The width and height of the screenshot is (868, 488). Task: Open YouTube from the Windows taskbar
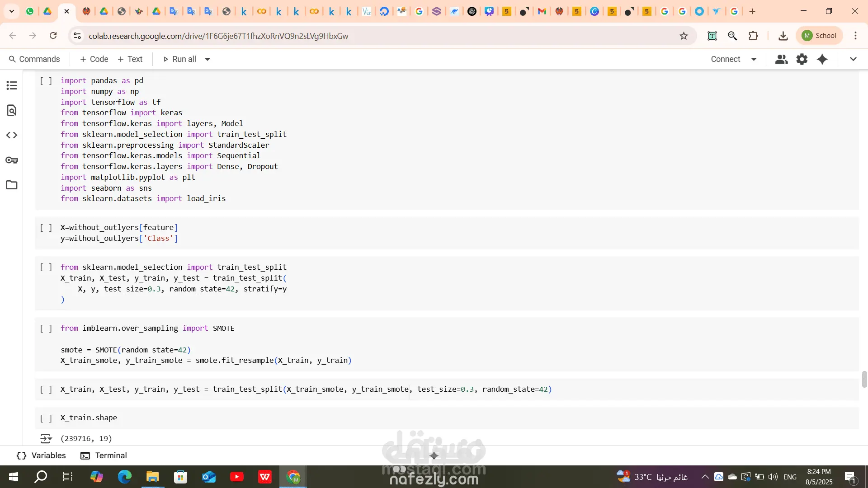coord(236,477)
